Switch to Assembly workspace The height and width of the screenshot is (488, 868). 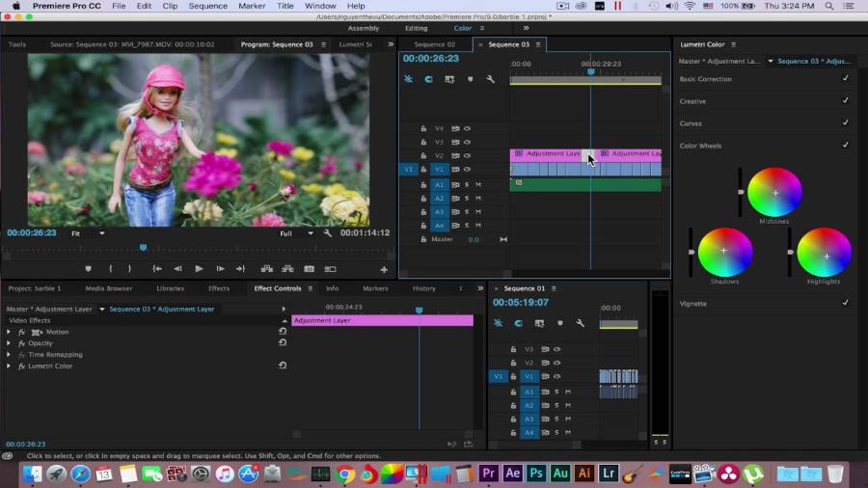[364, 28]
